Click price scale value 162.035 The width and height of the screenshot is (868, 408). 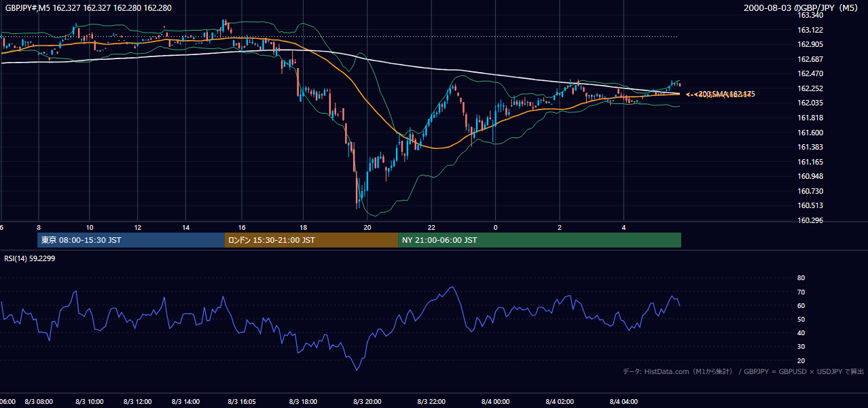point(810,103)
